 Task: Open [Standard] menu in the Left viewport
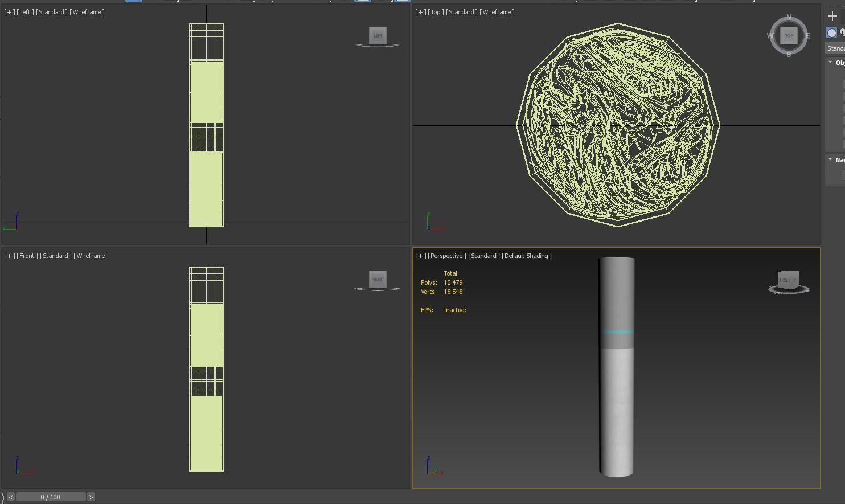pyautogui.click(x=51, y=12)
